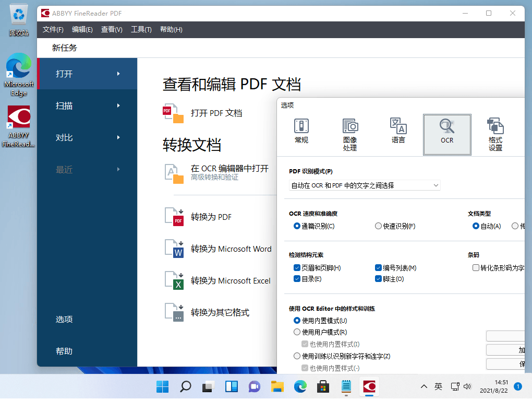Toggle 编号列表 checkbox
This screenshot has height=400, width=532.
(x=378, y=268)
